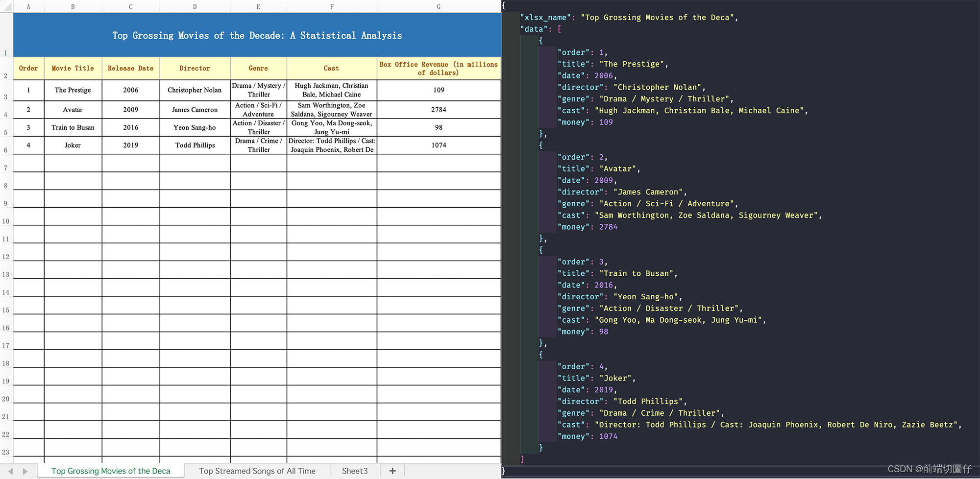
Task: Click JSON "order": 4 line
Action: (x=582, y=367)
